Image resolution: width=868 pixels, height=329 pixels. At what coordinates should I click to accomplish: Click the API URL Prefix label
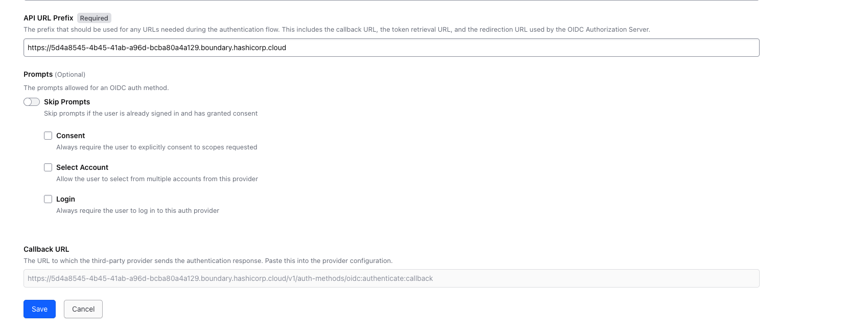pos(49,18)
